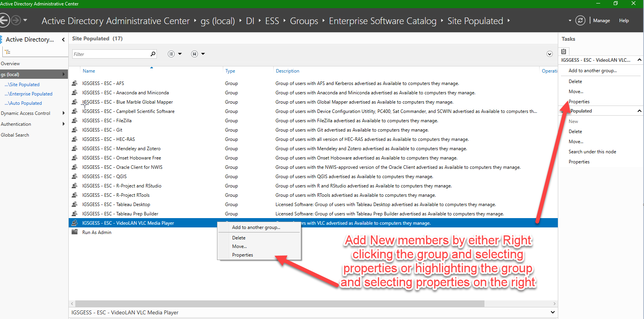Open the ...\Site Populated link
Image resolution: width=644 pixels, height=319 pixels.
pyautogui.click(x=22, y=85)
